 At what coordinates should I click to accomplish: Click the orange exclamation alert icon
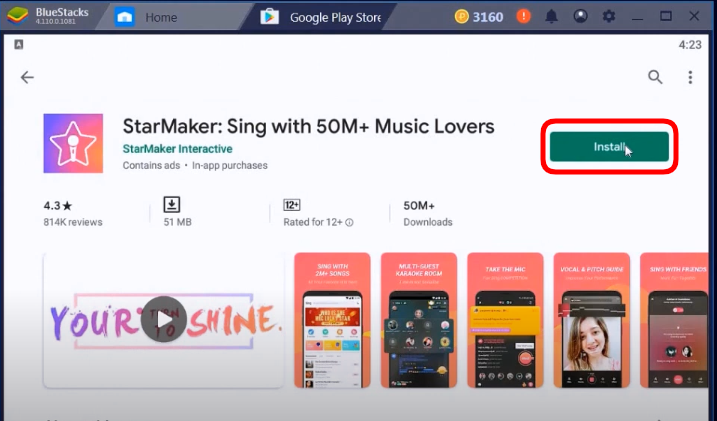click(523, 16)
